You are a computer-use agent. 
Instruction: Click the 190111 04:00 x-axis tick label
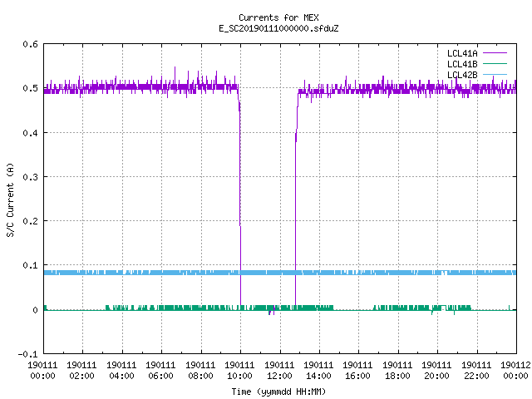point(121,371)
